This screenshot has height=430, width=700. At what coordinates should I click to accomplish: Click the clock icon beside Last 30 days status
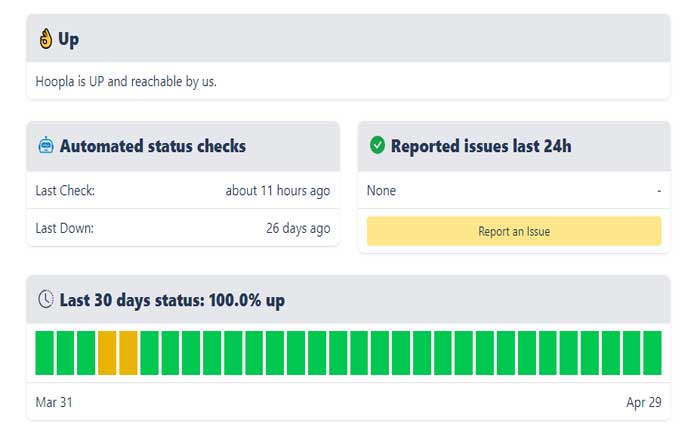(x=46, y=299)
